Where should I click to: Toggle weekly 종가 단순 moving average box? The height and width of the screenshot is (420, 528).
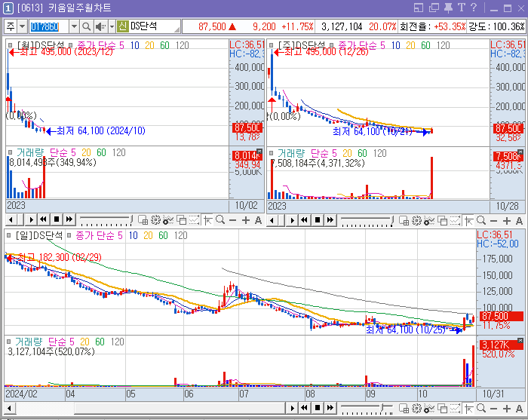coord(332,45)
